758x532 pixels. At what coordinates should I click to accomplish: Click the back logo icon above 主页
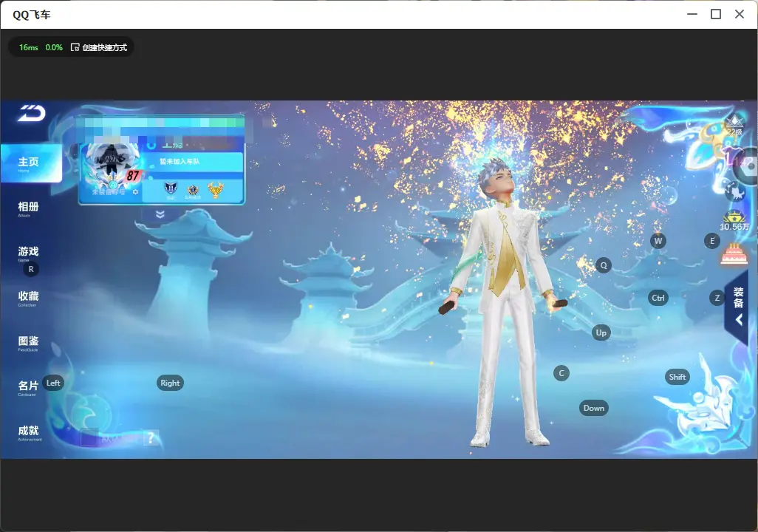[x=32, y=113]
